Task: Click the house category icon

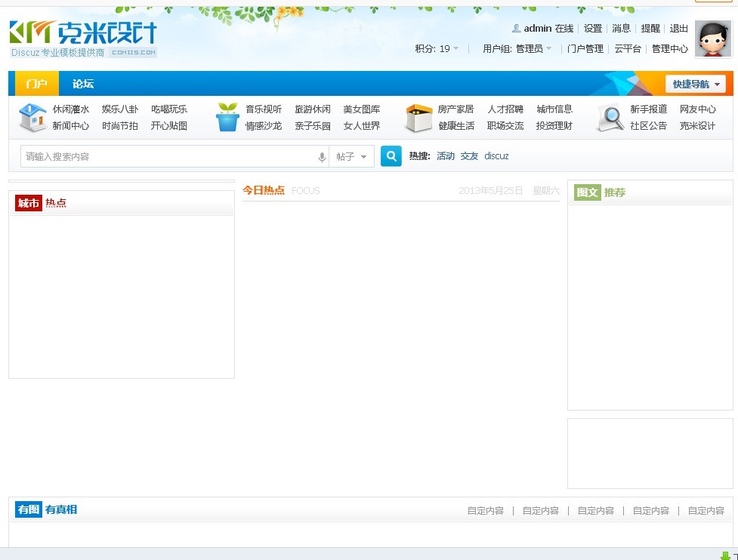Action: [32, 118]
